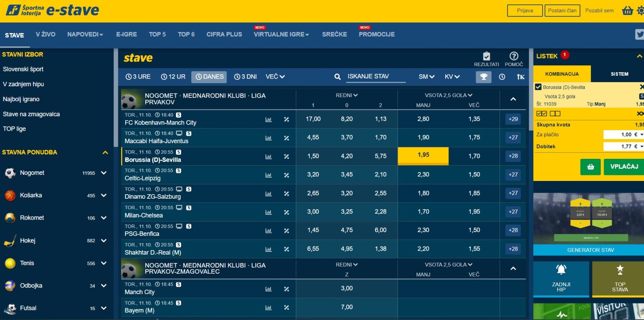Open the shopping basket icon in header
Screen dimensions: 644x320
(627, 10)
